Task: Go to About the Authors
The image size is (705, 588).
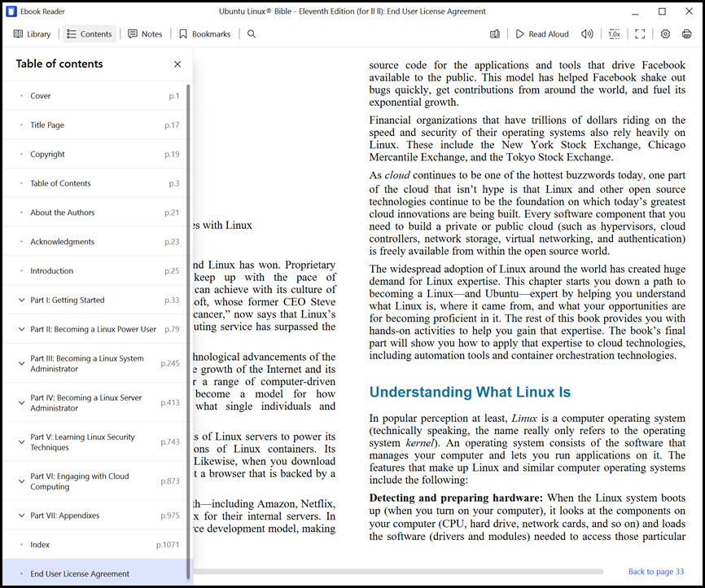Action: (x=95, y=213)
